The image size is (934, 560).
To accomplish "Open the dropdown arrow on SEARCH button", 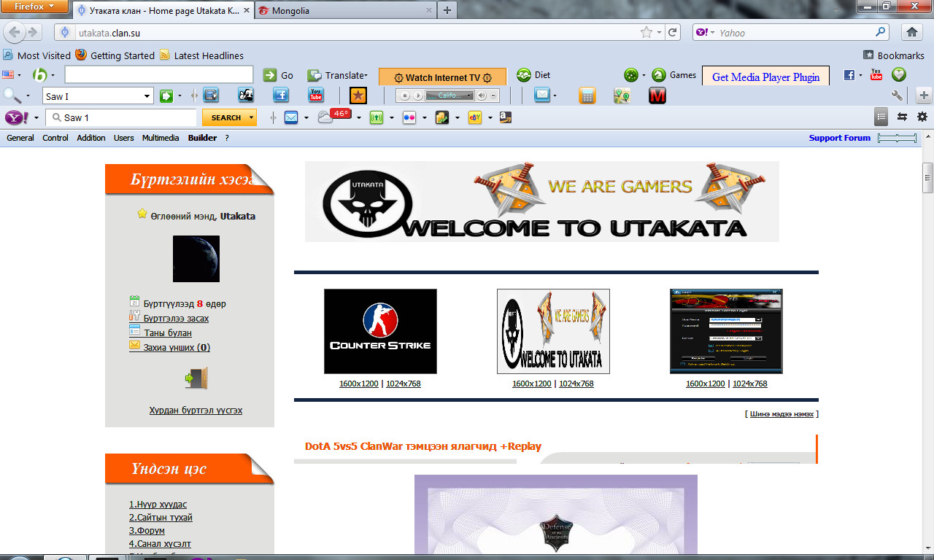I will click(252, 117).
